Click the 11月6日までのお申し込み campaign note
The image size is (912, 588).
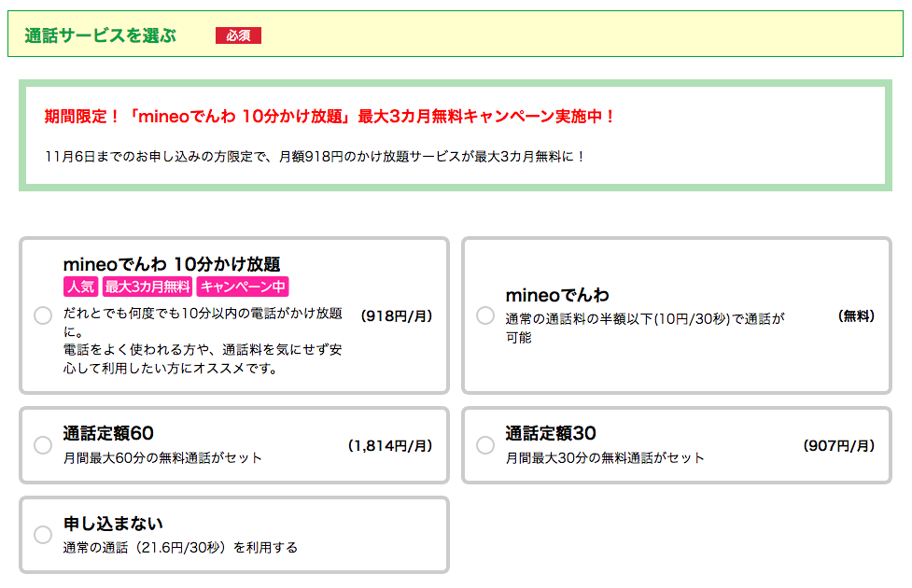coord(315,157)
